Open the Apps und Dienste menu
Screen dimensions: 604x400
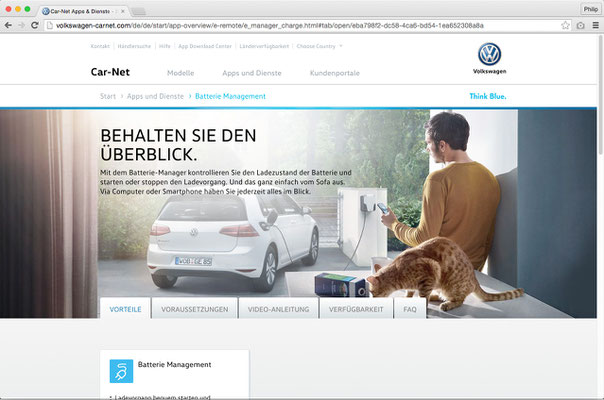point(252,73)
